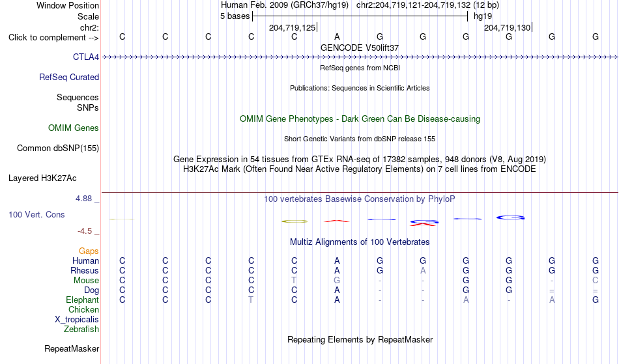The height and width of the screenshot is (364, 619).
Task: Click the chr2:204,719,121-204,719,132 window position text
Action: click(413, 5)
